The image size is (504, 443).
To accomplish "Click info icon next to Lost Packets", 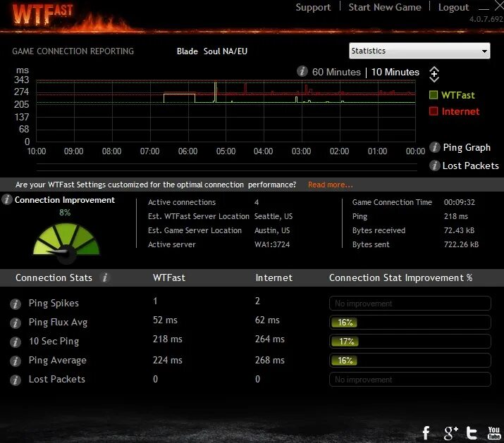I will [435, 166].
